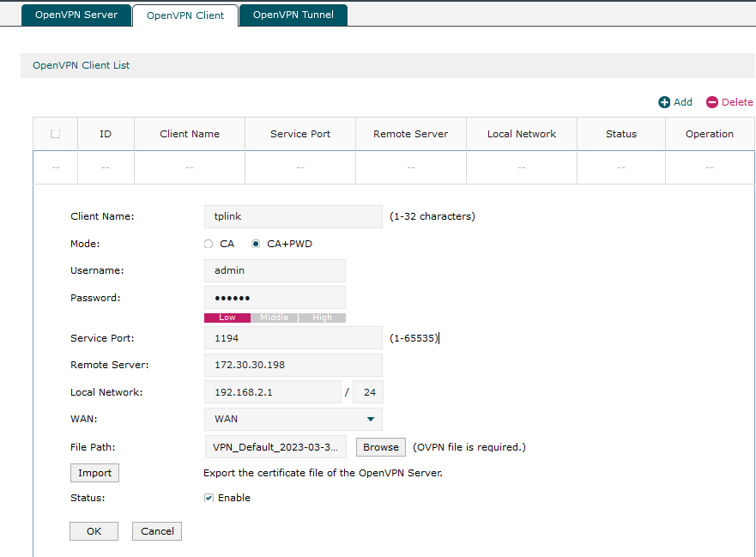This screenshot has height=557, width=756.
Task: Open the WAN interface dropdown
Action: [x=293, y=419]
